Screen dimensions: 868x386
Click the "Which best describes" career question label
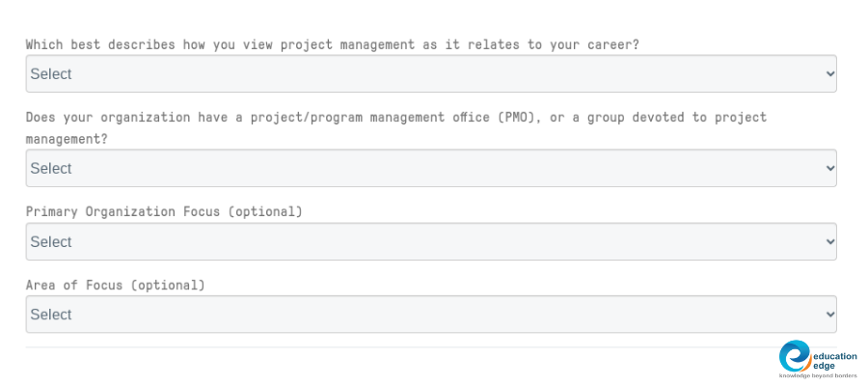tap(332, 44)
